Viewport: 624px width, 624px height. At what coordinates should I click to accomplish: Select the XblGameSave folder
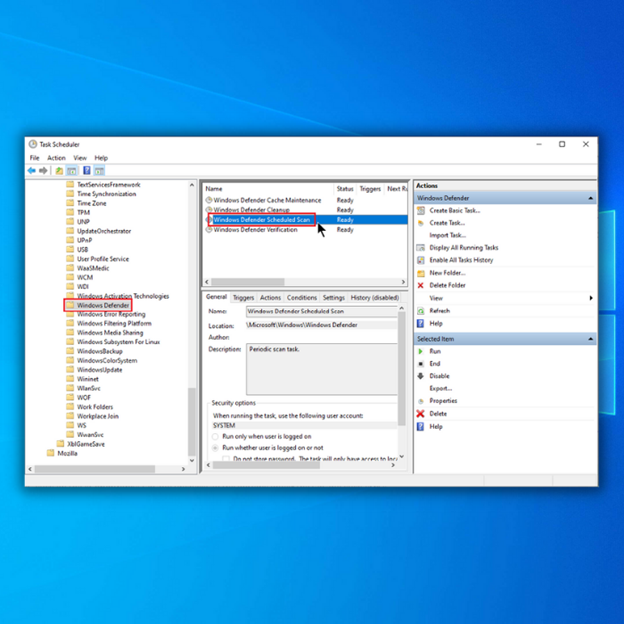86,444
